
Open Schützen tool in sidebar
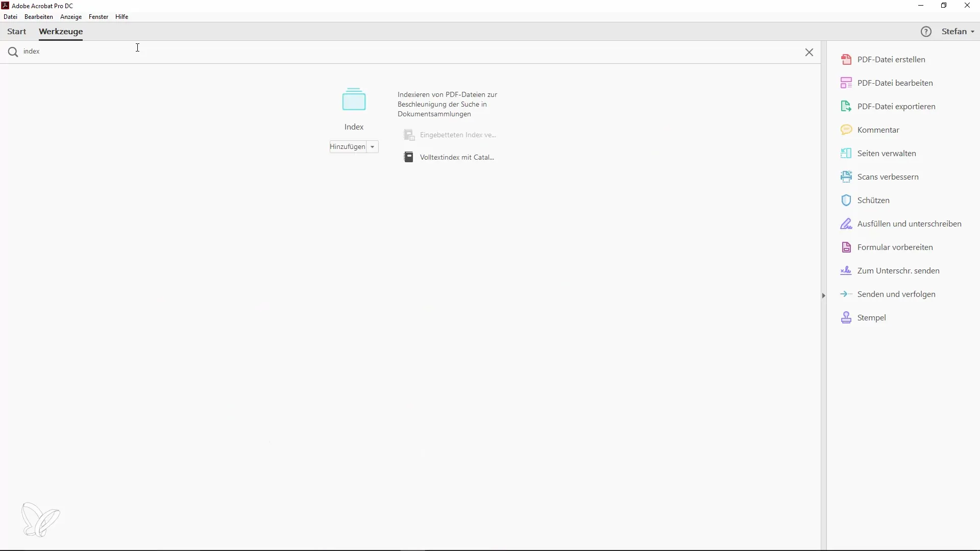point(874,200)
